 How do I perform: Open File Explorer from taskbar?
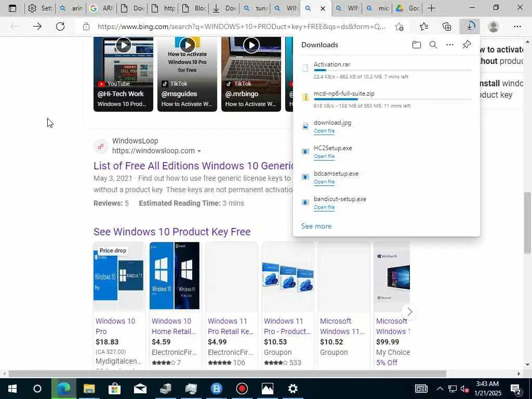pos(89,389)
